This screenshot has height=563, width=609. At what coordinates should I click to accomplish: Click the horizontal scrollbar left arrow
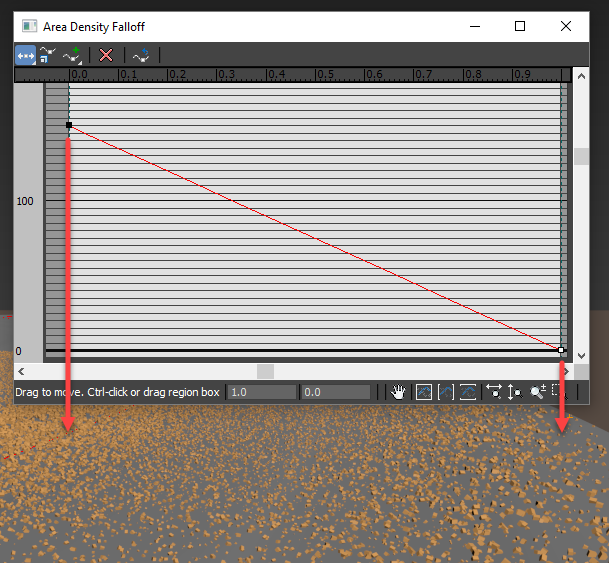click(x=22, y=371)
